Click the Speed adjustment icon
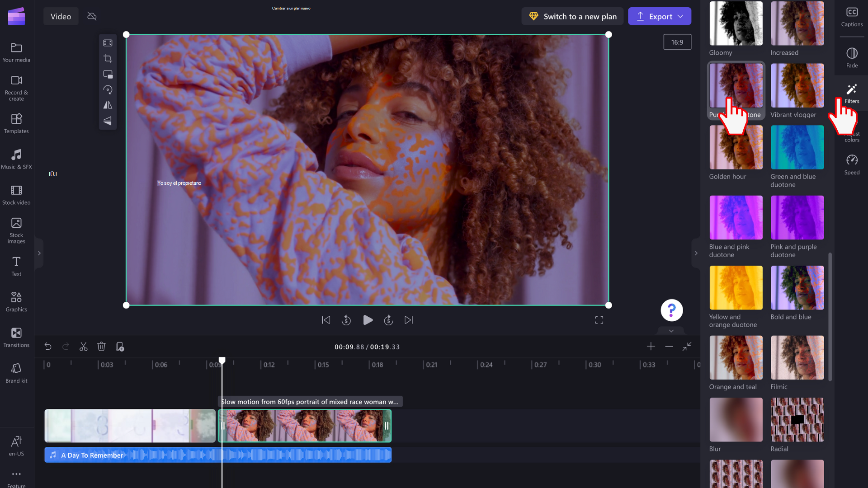The height and width of the screenshot is (488, 868). (x=852, y=160)
